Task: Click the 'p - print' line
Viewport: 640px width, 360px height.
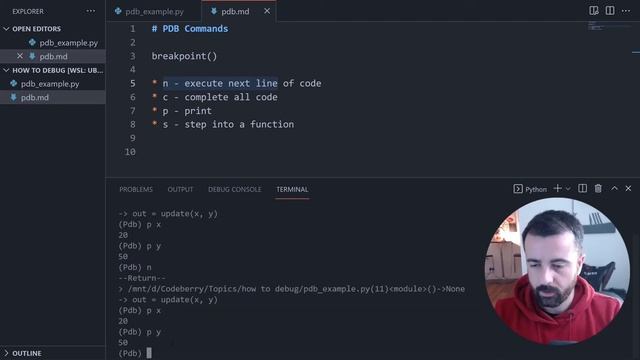Action: coord(187,111)
